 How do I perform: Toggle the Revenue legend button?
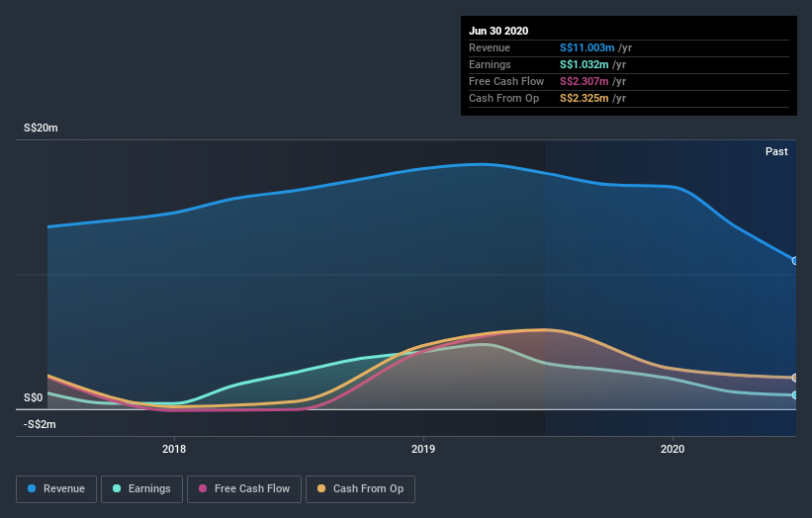56,489
